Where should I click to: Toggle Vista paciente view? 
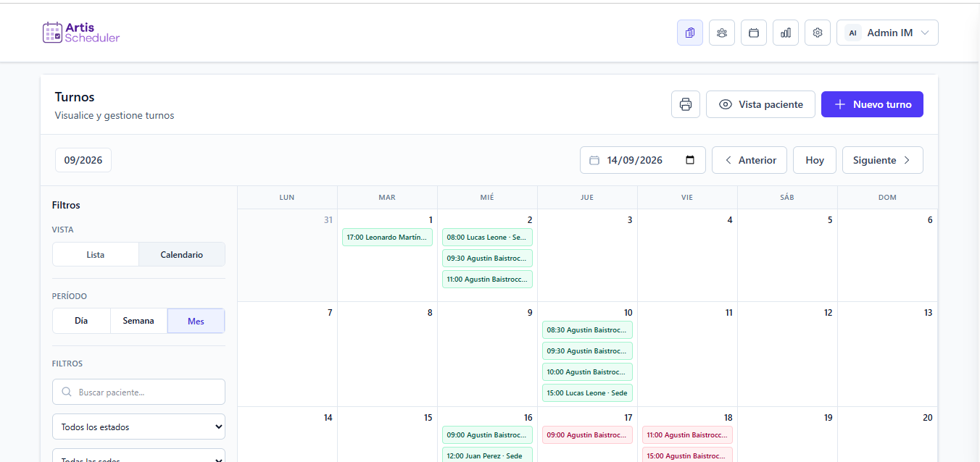(x=760, y=104)
